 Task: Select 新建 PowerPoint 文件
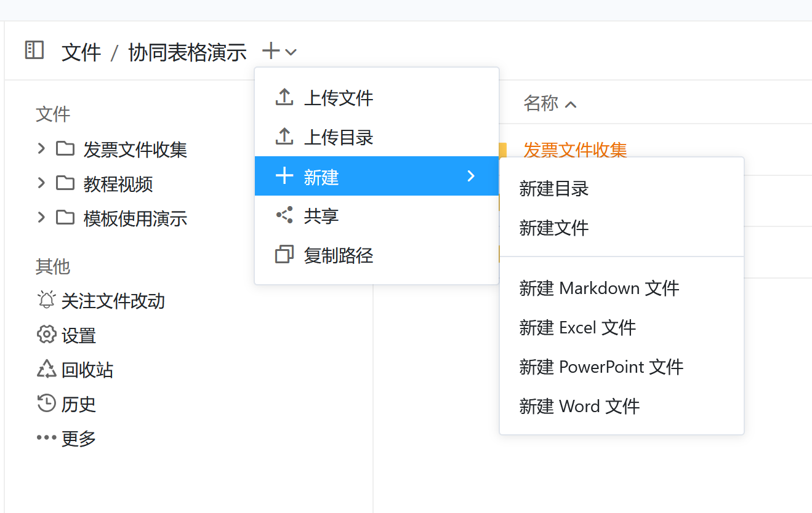coord(601,367)
